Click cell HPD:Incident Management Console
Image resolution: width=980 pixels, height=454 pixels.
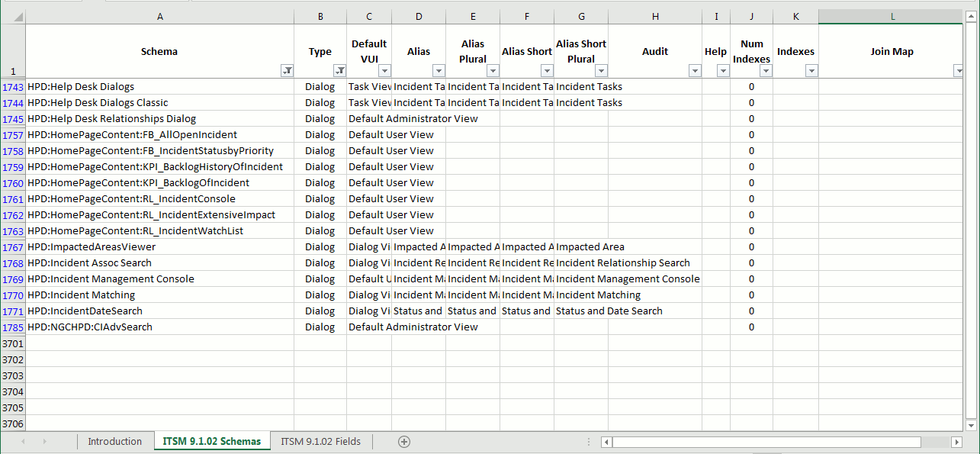(x=159, y=279)
